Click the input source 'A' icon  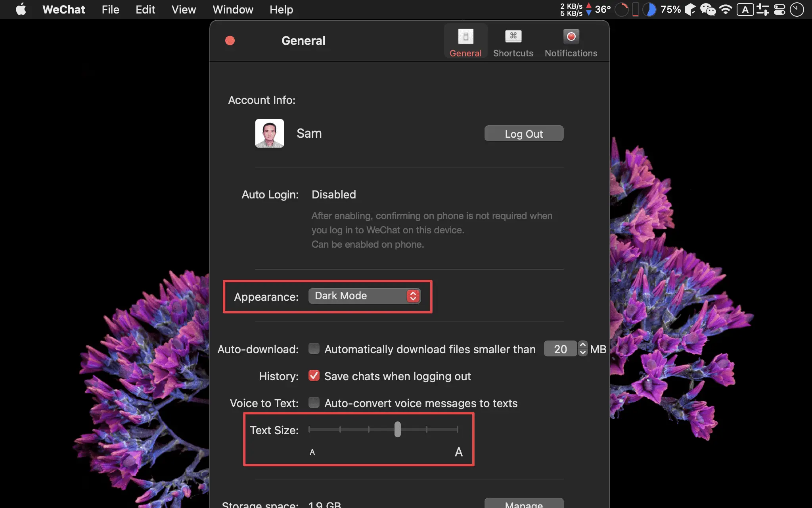[745, 10]
